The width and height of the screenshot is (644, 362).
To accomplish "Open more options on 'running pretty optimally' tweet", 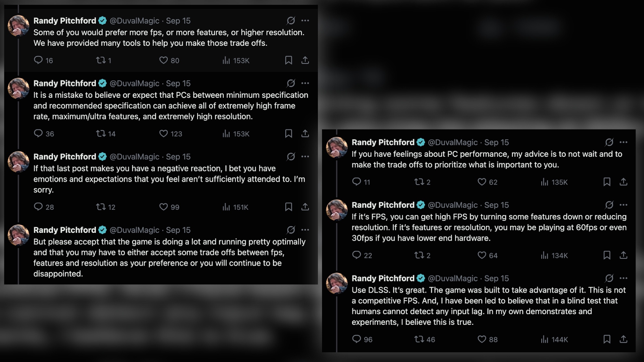I will pyautogui.click(x=305, y=230).
